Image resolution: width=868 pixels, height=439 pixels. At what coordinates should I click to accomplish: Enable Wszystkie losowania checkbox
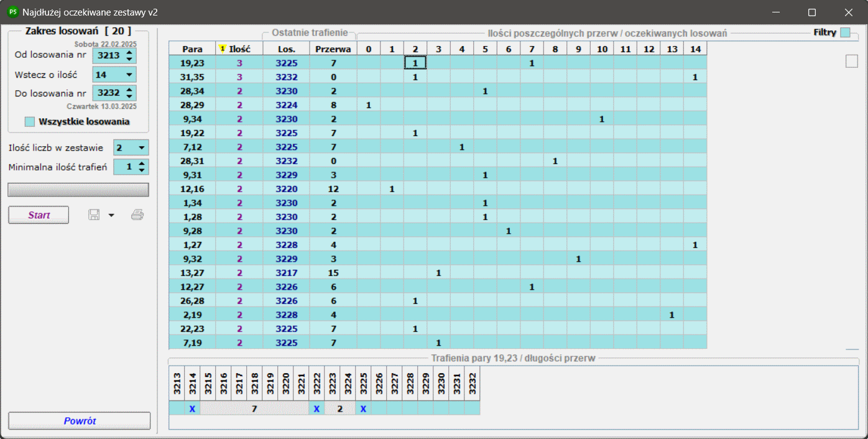[29, 122]
